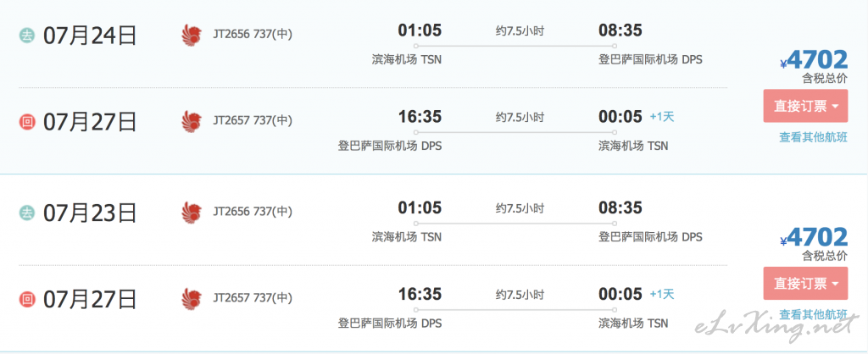Screen dimensions: 868x354
Task: Click the green 去 badge beside 07月24日
Action: point(27,36)
